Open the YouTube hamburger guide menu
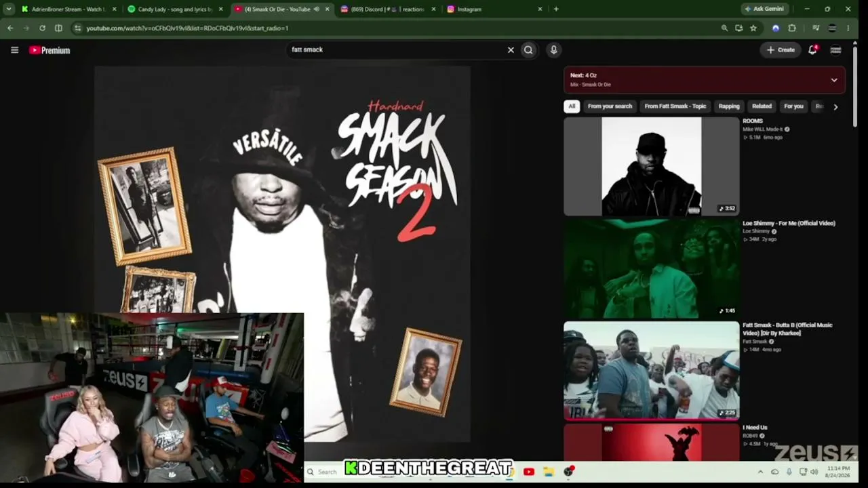 (14, 49)
